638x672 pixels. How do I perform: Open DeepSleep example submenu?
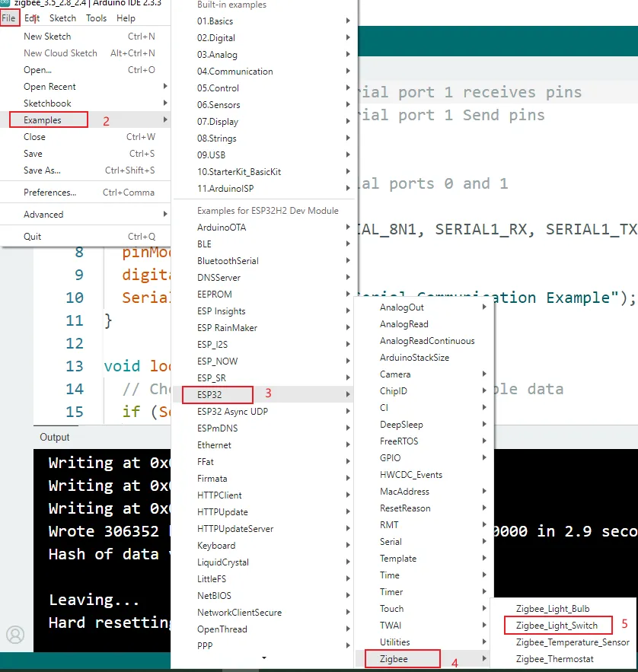(423, 424)
